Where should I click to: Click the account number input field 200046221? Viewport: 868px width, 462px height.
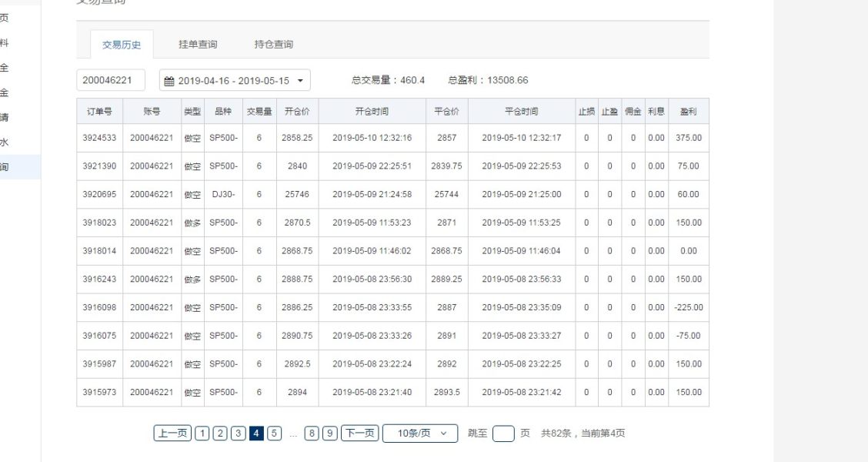(x=111, y=80)
